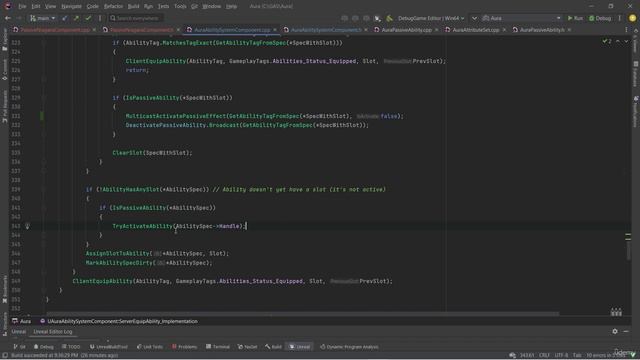This screenshot has width=640, height=360.
Task: Open the File menu
Action: click(x=22, y=6)
